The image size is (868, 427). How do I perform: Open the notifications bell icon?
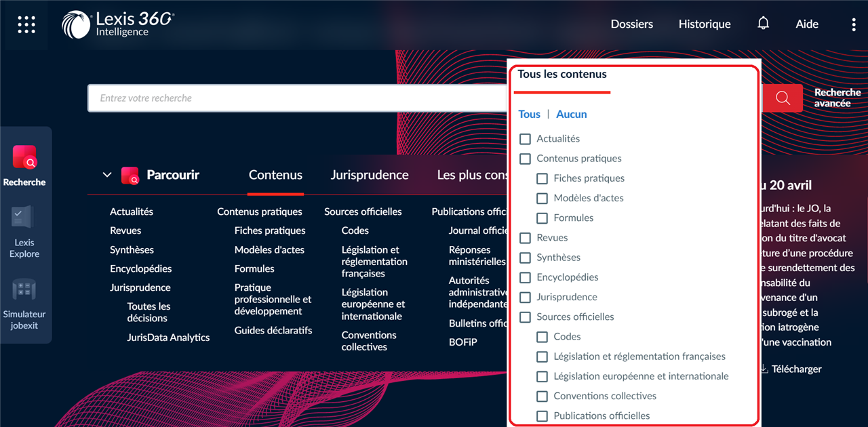(764, 24)
